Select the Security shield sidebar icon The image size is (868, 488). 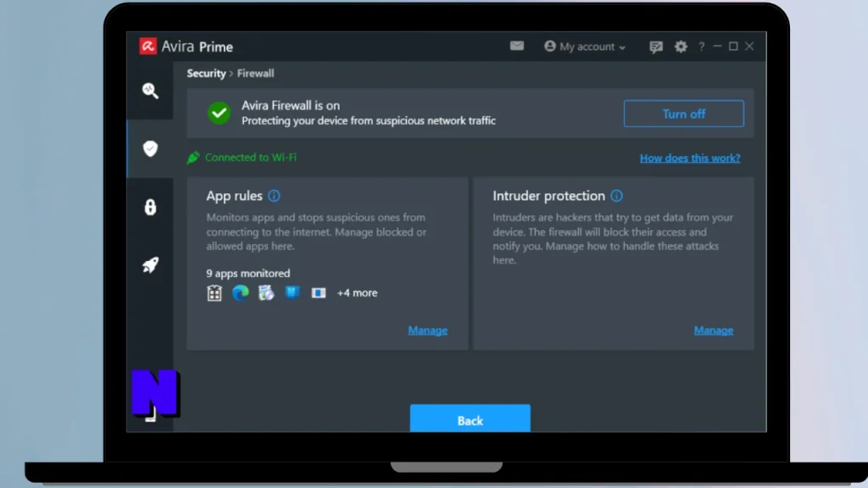[x=150, y=148]
